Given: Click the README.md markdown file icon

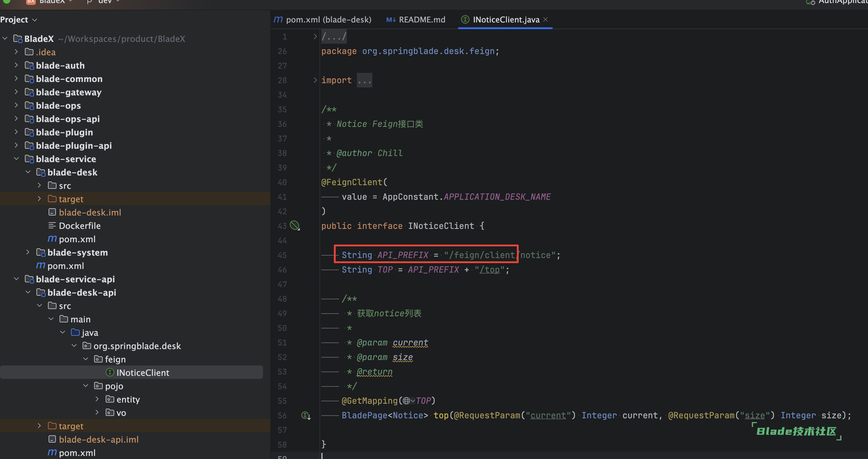Looking at the screenshot, I should click(391, 19).
